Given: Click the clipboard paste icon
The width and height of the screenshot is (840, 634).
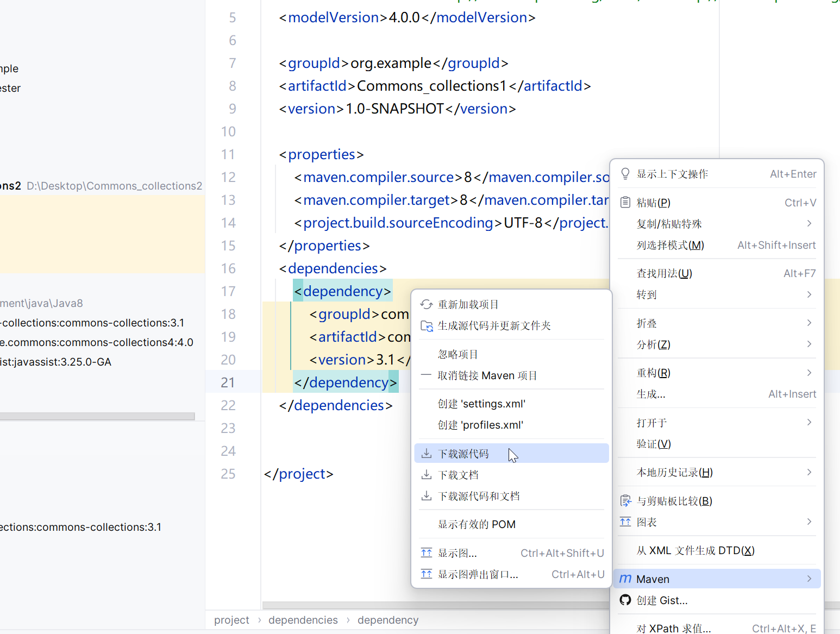Looking at the screenshot, I should point(625,203).
